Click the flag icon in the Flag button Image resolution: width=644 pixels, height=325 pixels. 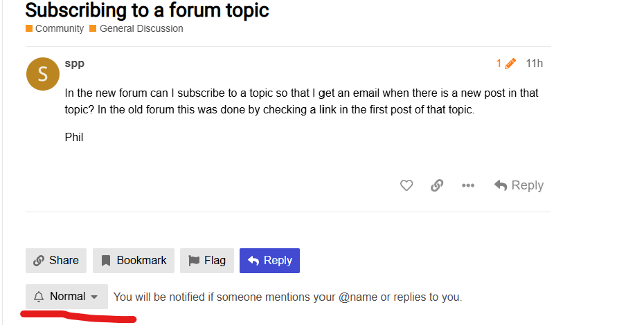click(x=194, y=261)
